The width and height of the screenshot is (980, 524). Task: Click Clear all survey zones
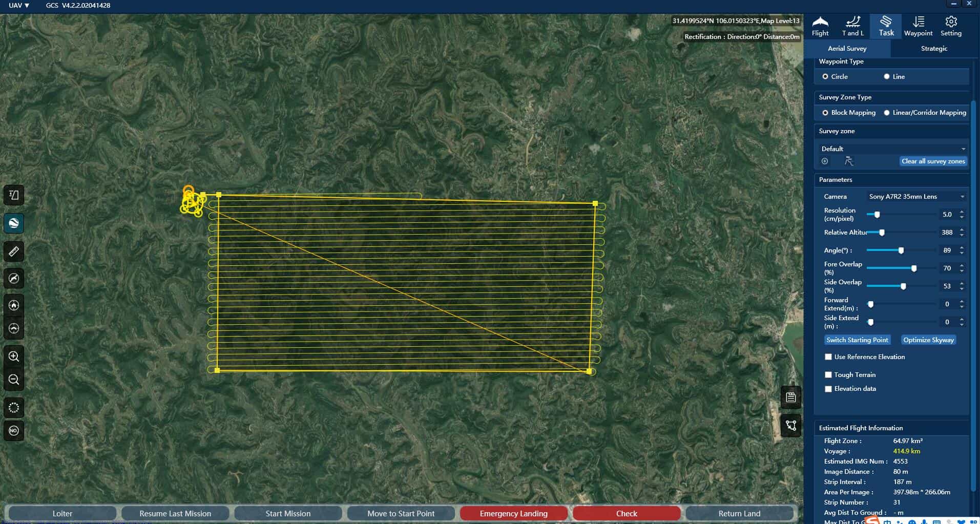pos(933,161)
